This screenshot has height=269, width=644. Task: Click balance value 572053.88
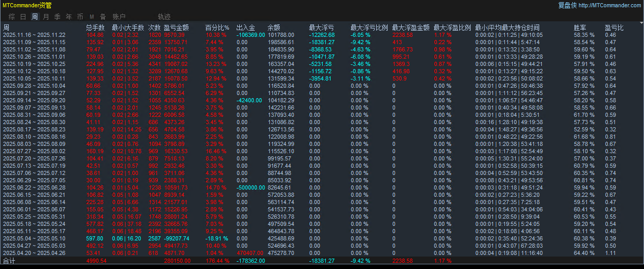tap(281, 195)
